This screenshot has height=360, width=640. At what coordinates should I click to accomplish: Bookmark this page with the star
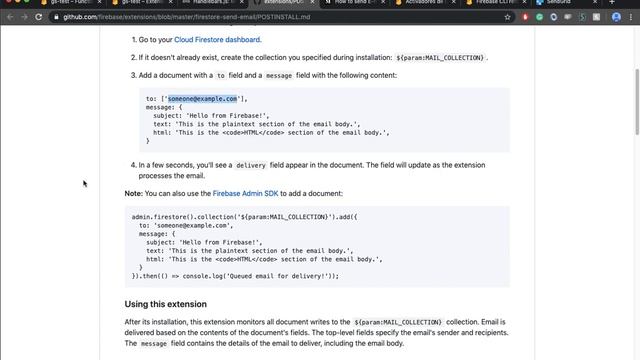pyautogui.click(x=507, y=17)
